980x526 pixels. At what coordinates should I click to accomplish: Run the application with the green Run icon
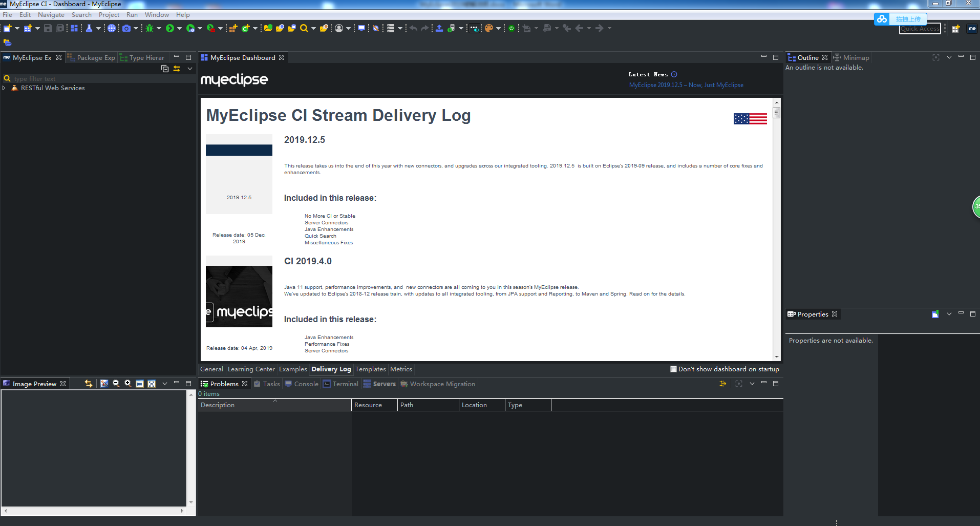(x=171, y=28)
